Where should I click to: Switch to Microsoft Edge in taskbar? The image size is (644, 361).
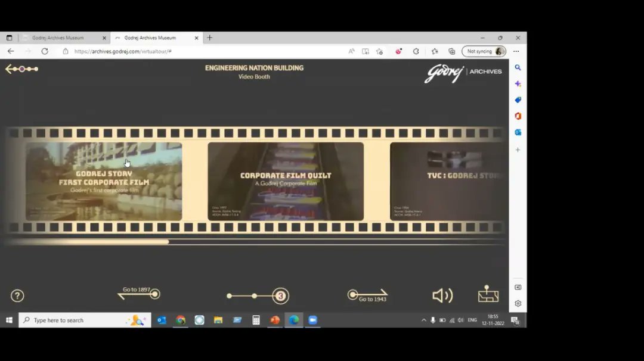point(293,320)
